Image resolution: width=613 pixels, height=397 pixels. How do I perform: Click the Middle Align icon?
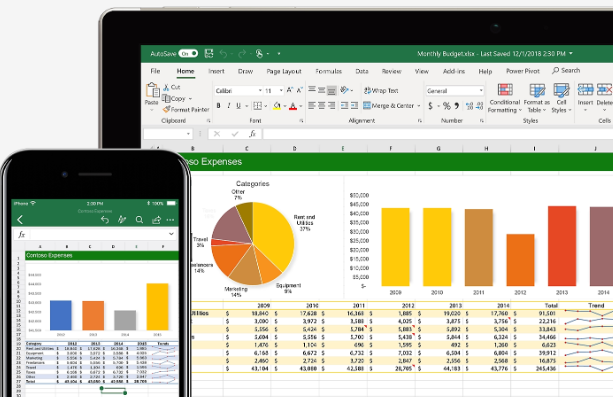321,90
